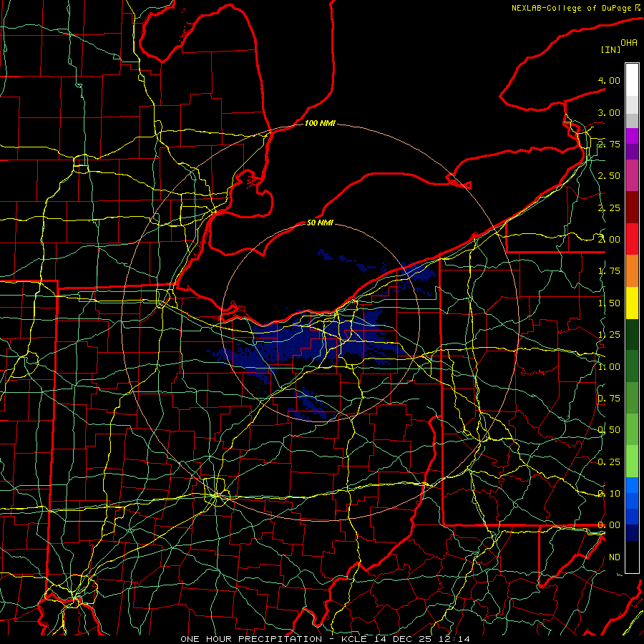Image resolution: width=644 pixels, height=644 pixels.
Task: Pick the white swatch beside 4.00
Action: (x=632, y=80)
